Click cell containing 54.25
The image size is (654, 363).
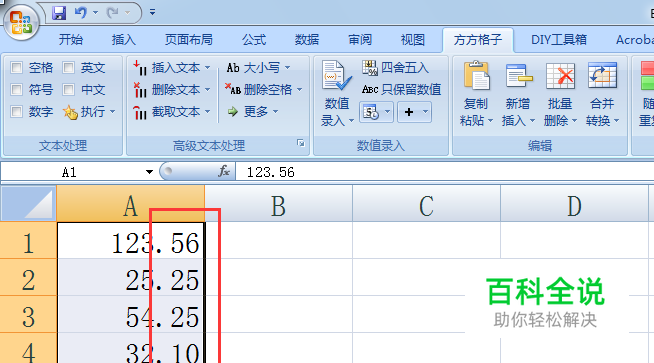point(131,315)
